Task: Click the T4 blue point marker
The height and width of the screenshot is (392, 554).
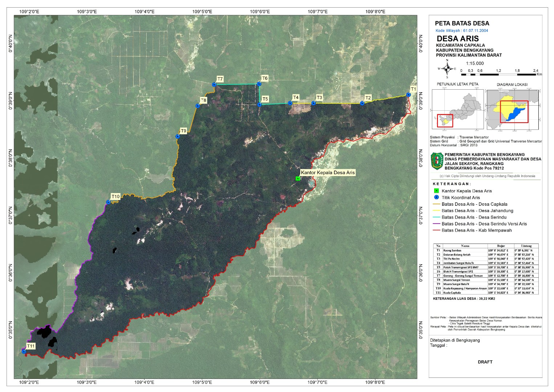Action: pyautogui.click(x=290, y=103)
